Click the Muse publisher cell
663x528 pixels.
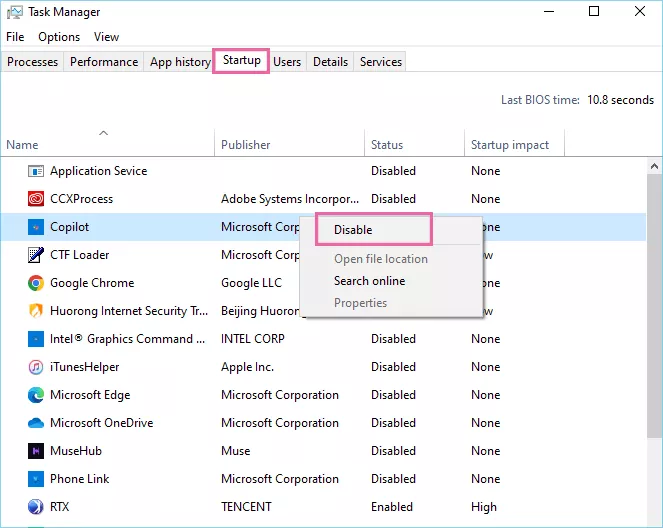(236, 451)
